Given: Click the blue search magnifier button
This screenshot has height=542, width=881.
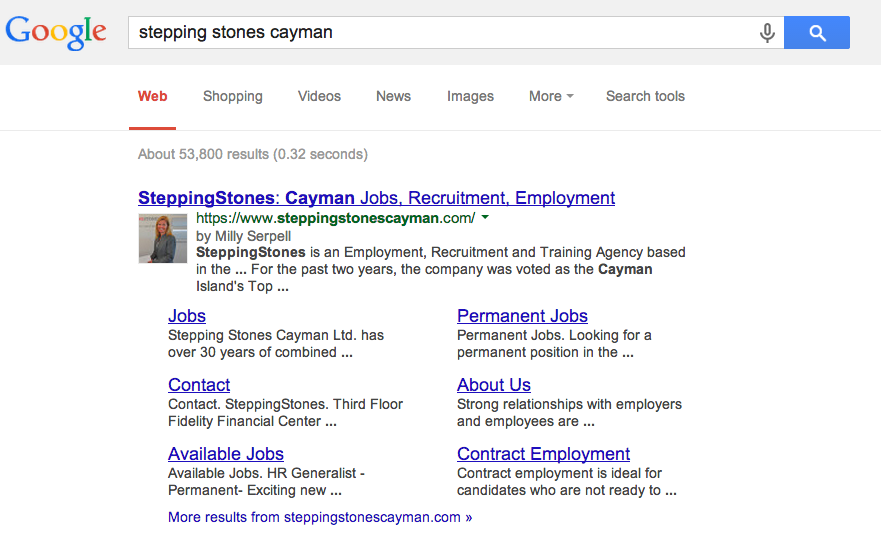Looking at the screenshot, I should tap(817, 33).
